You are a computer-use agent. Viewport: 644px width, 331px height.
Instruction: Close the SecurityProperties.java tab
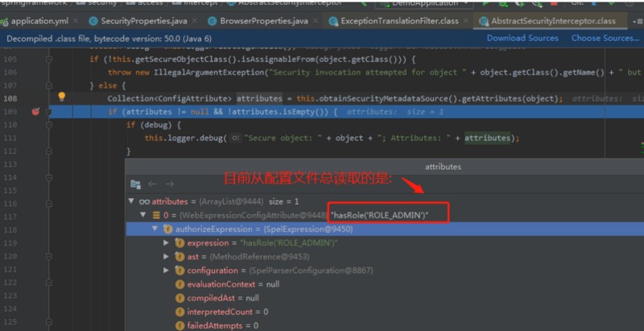[194, 21]
